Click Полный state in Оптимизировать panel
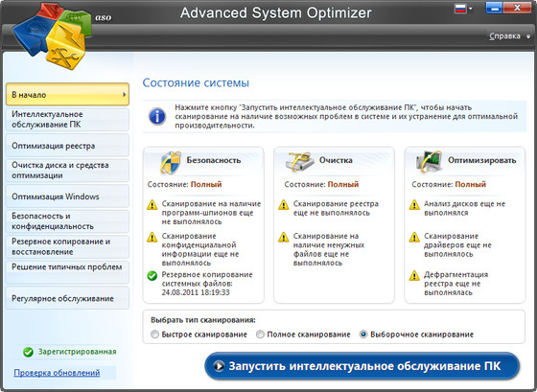This screenshot has width=537, height=392. point(471,184)
